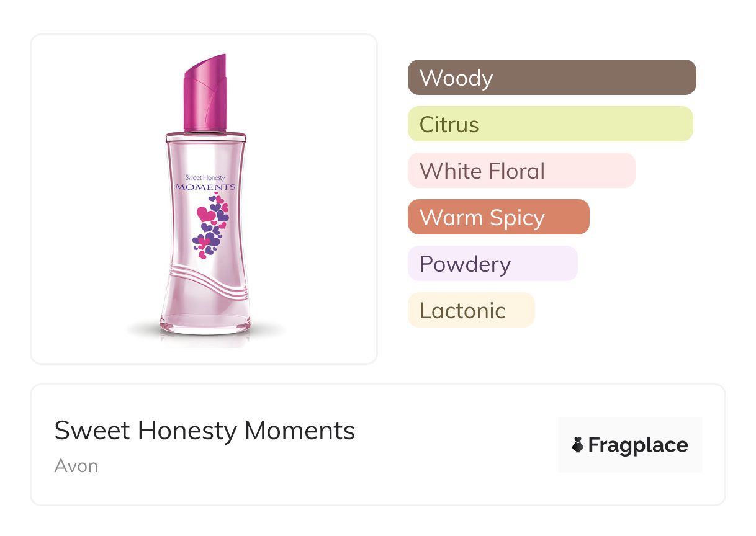This screenshot has width=756, height=536.
Task: Click the pink perfume bottle cap
Action: (x=205, y=92)
